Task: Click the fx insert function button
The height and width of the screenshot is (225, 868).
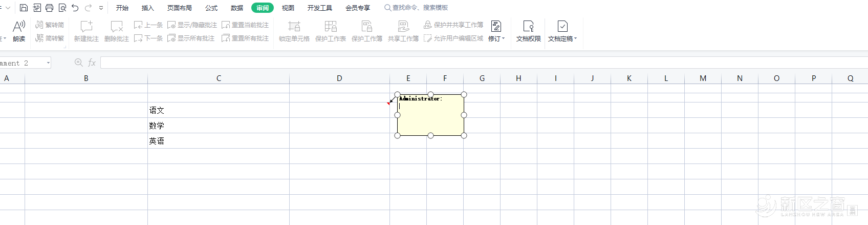Action: [92, 62]
